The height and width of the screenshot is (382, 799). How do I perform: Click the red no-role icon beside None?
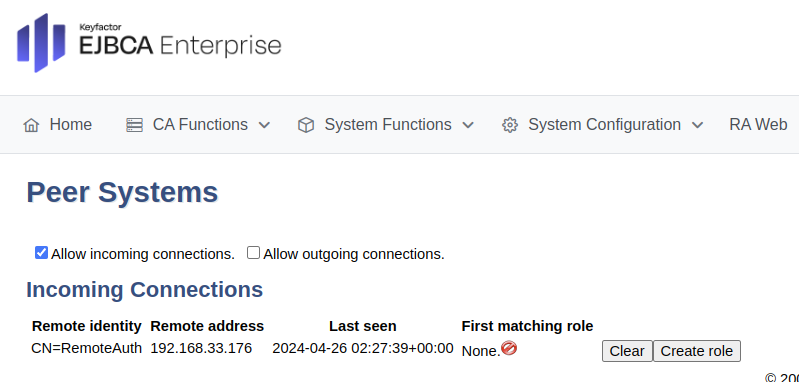pyautogui.click(x=509, y=348)
